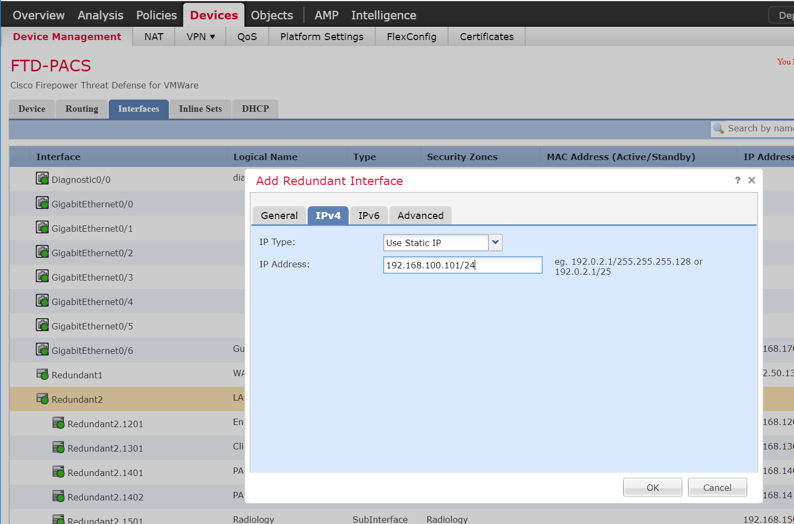This screenshot has width=794, height=524.
Task: Click the GigabitEthernet0/3 interface icon
Action: click(43, 276)
